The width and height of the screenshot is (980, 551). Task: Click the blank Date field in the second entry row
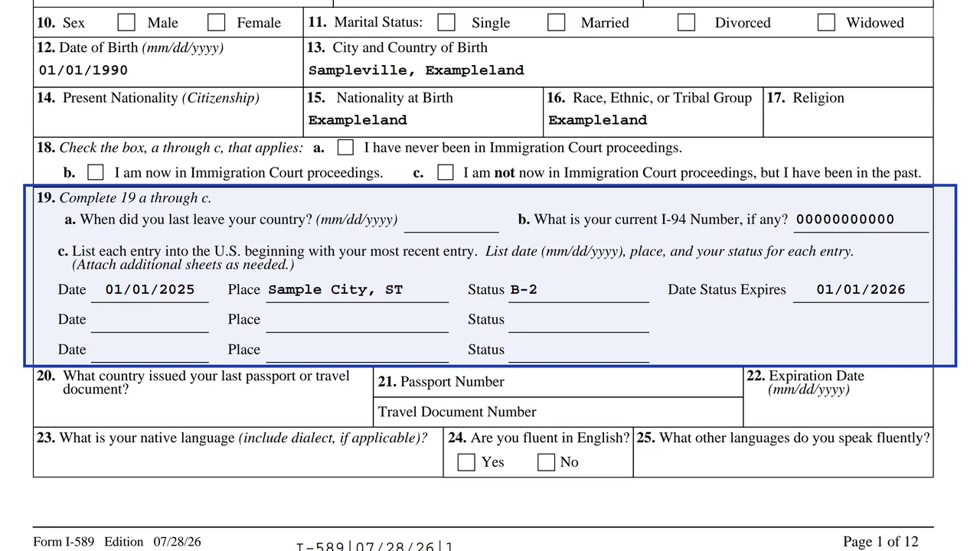(150, 320)
